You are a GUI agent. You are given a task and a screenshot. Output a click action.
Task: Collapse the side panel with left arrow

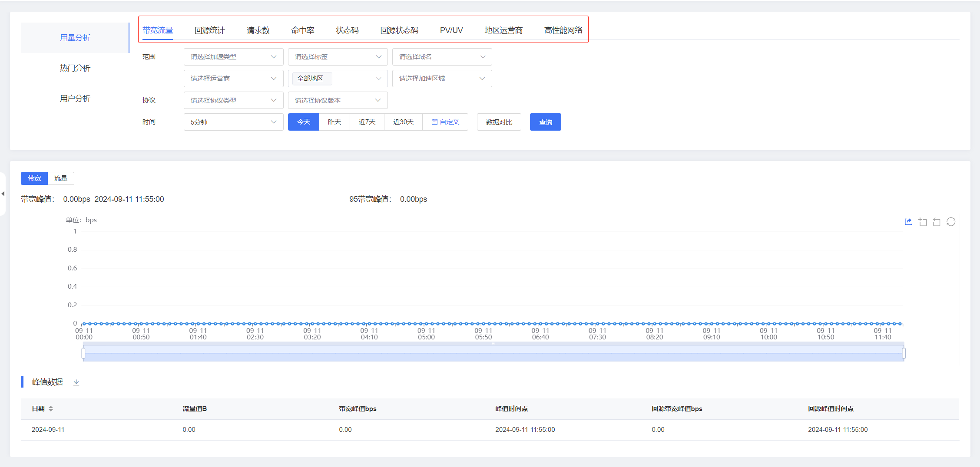pos(3,194)
